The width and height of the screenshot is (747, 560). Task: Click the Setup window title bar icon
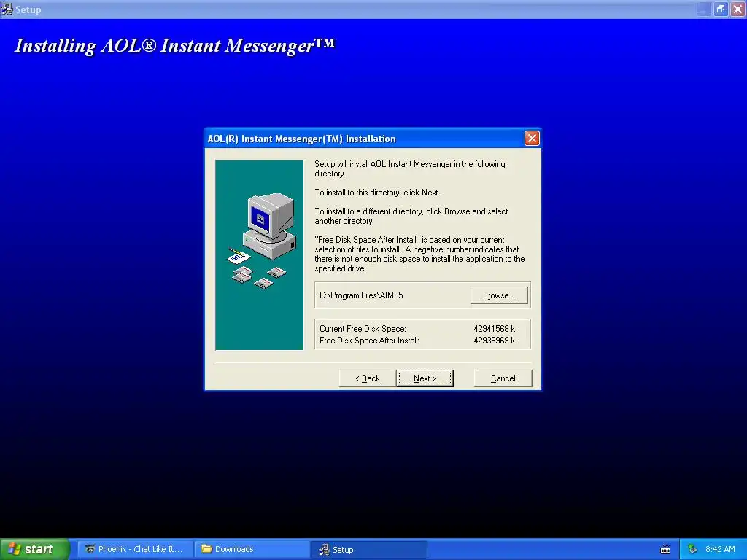point(7,9)
